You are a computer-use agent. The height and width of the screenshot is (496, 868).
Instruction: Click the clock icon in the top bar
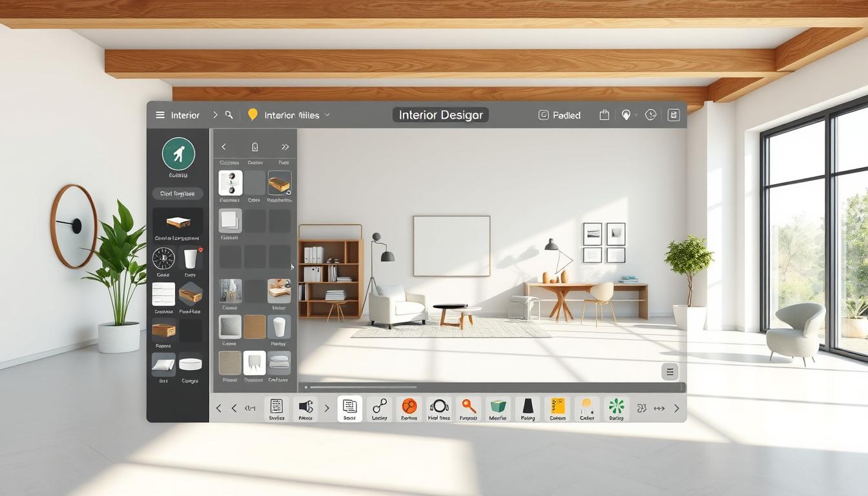click(650, 115)
